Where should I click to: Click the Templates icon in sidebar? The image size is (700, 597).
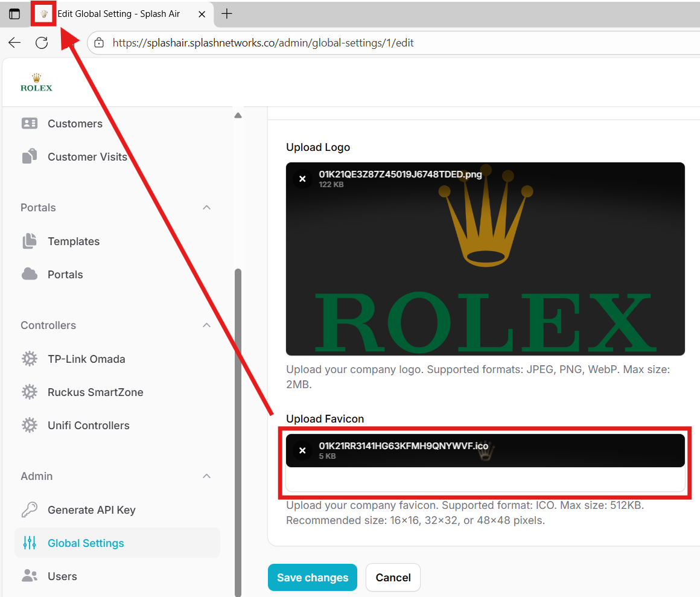(29, 241)
